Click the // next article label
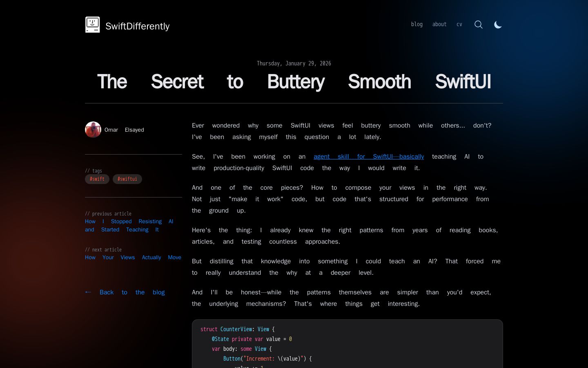The height and width of the screenshot is (368, 588). point(103,250)
